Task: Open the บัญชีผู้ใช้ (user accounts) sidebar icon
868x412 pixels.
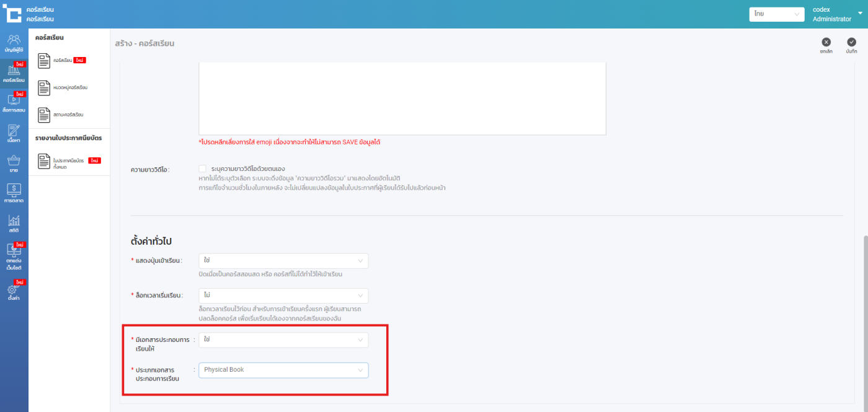Action: point(14,43)
